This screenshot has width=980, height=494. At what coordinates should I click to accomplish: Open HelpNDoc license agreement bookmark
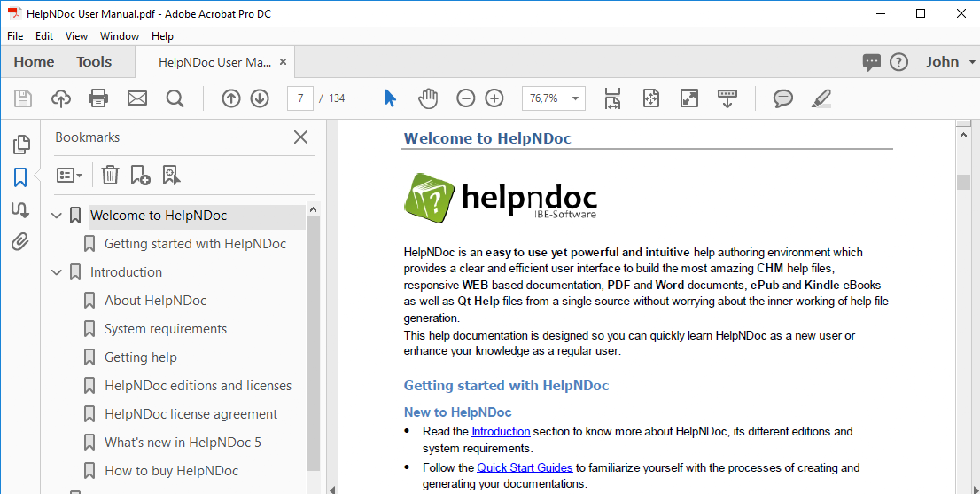click(x=191, y=414)
